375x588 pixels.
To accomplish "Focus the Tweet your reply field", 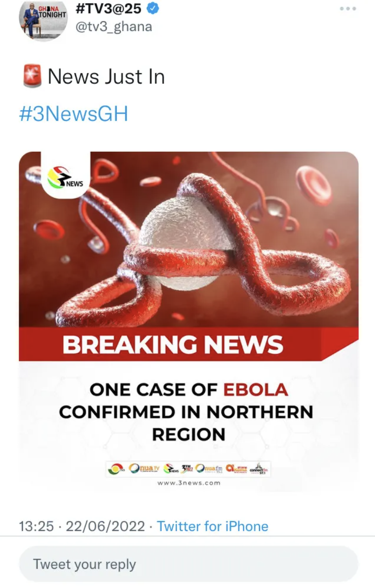I will click(189, 564).
